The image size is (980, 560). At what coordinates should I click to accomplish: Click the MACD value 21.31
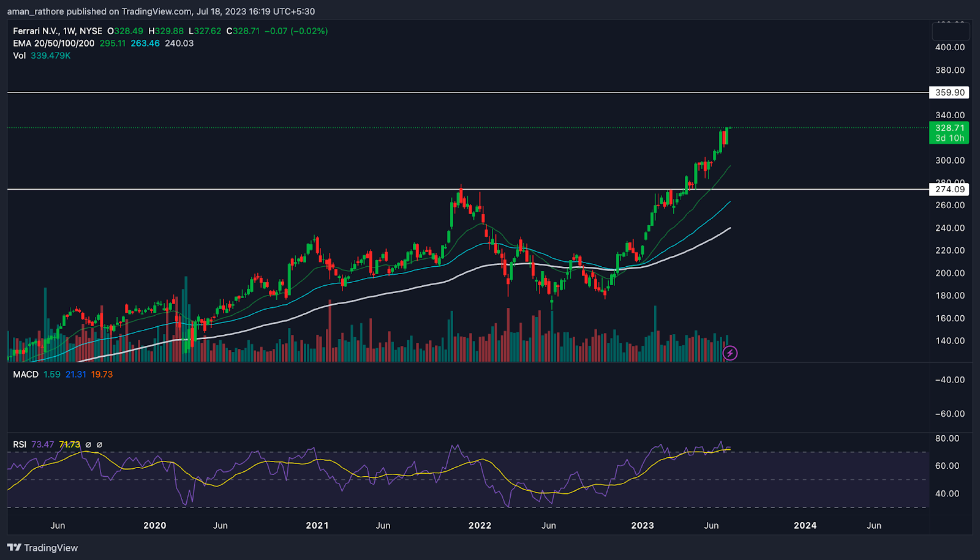[x=76, y=374]
